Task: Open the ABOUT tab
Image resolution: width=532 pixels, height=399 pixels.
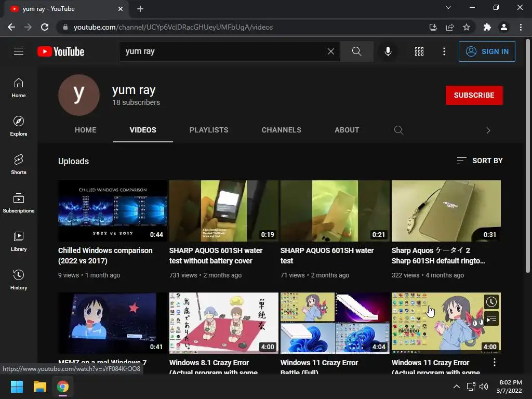Action: point(347,130)
